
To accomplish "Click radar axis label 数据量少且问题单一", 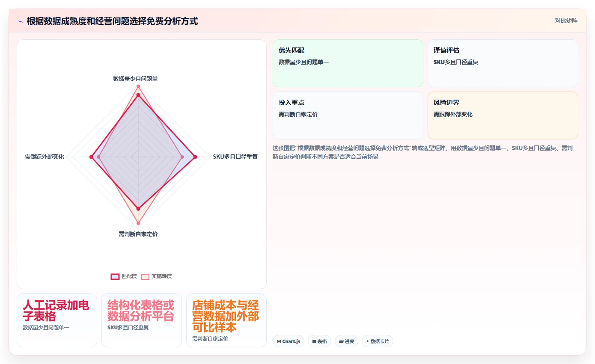I will click(x=138, y=79).
